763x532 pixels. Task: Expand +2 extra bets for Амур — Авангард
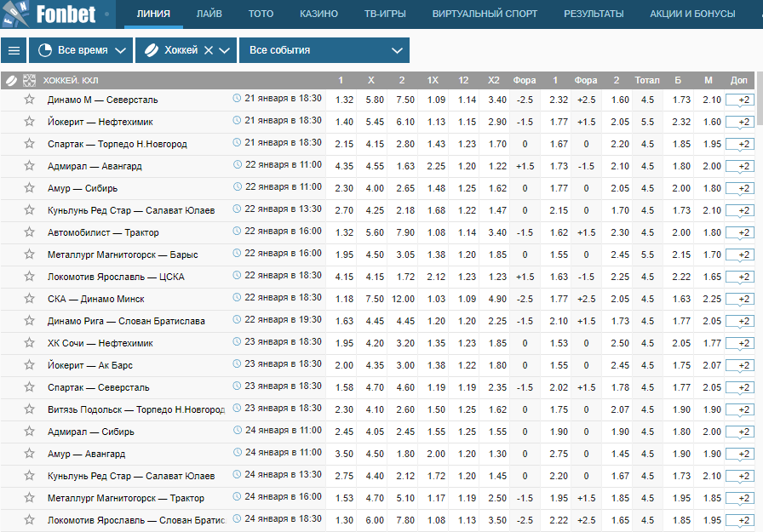[x=740, y=455]
